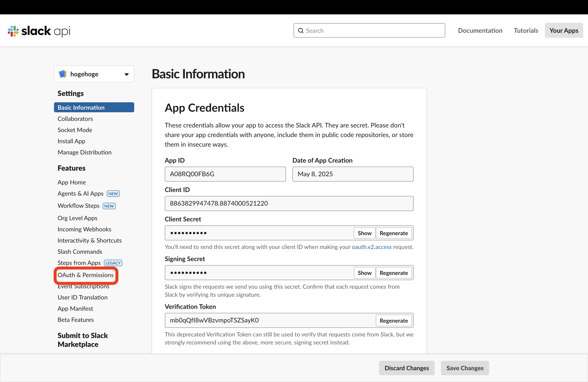Click the hogehoge app icon
The width and height of the screenshot is (588, 382).
coord(63,74)
